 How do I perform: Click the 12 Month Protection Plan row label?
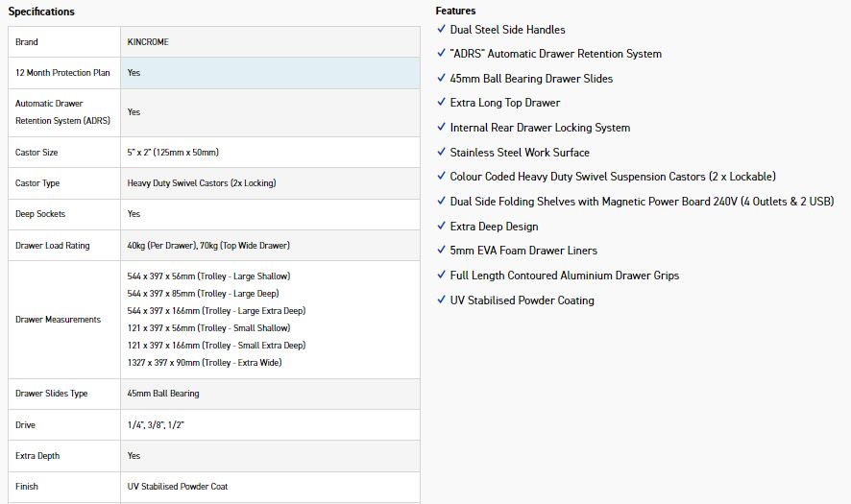[x=61, y=73]
